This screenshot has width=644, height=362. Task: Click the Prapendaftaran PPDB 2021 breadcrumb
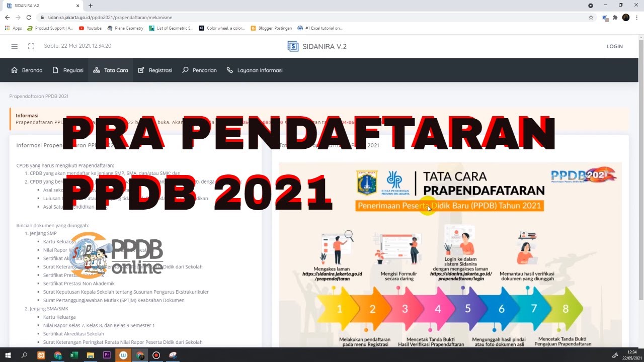pyautogui.click(x=39, y=96)
